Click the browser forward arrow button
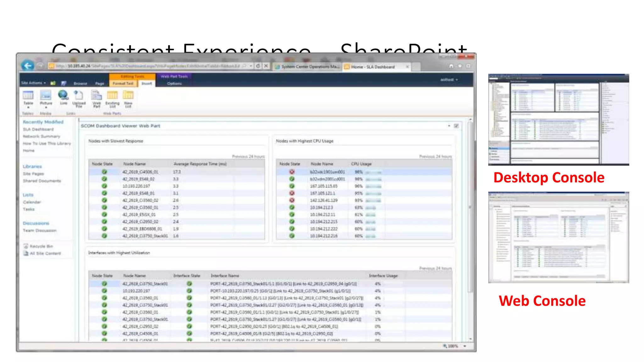This screenshot has width=644, height=362. pyautogui.click(x=40, y=66)
